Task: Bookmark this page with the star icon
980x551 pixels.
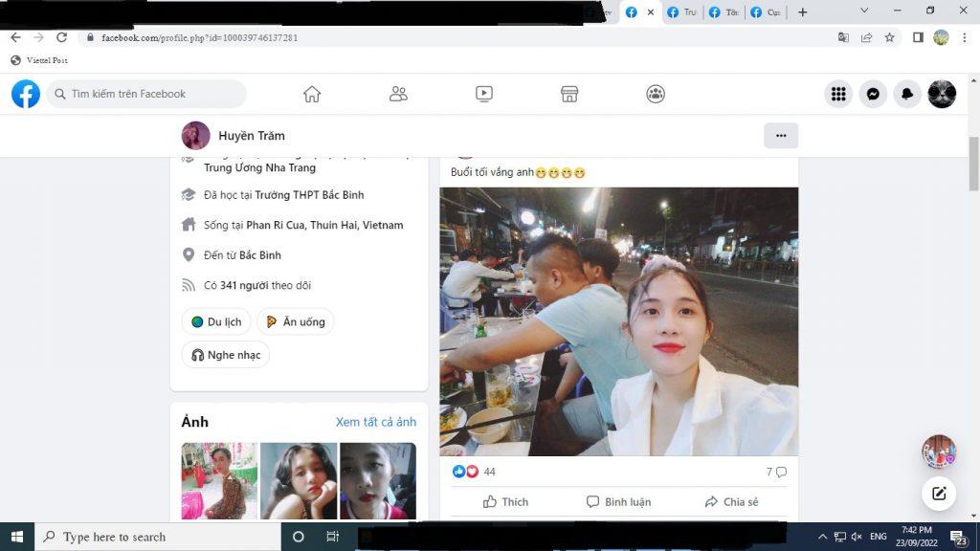Action: 889,37
